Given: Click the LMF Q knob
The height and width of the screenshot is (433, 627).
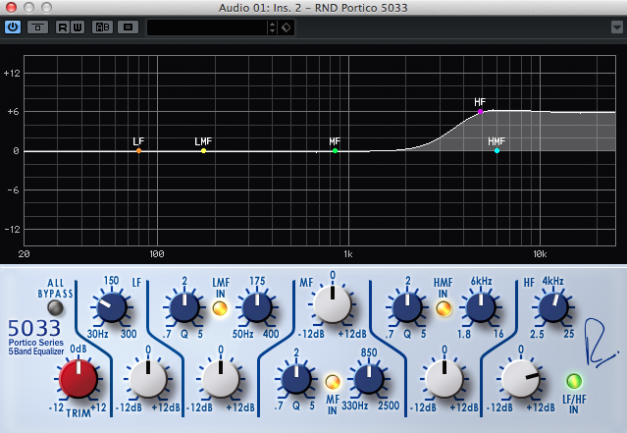Looking at the screenshot, I should [x=184, y=308].
